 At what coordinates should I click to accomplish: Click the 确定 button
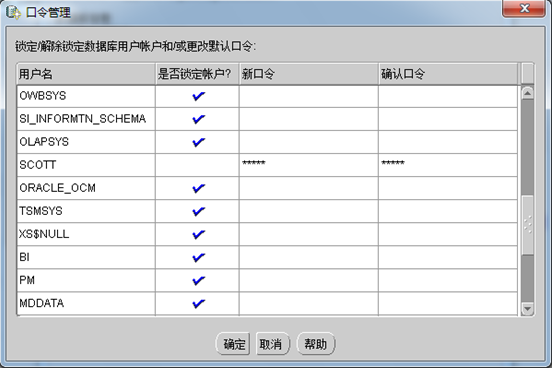coord(233,344)
